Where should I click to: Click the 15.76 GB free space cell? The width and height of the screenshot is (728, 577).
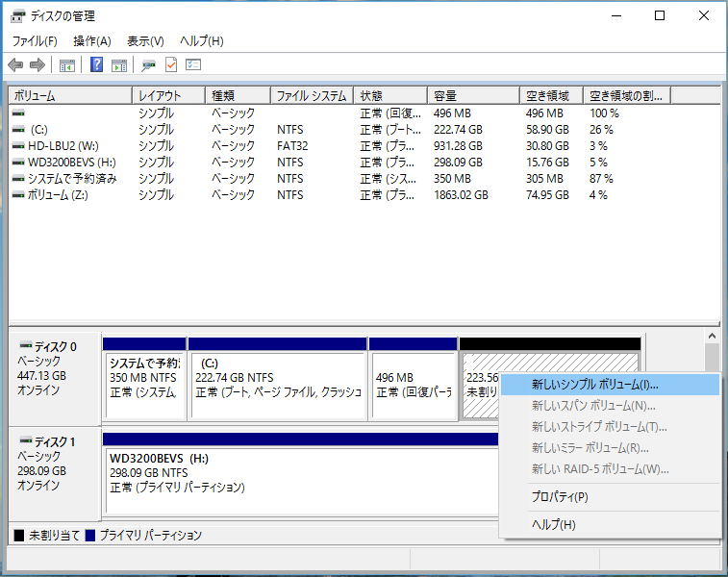point(547,162)
